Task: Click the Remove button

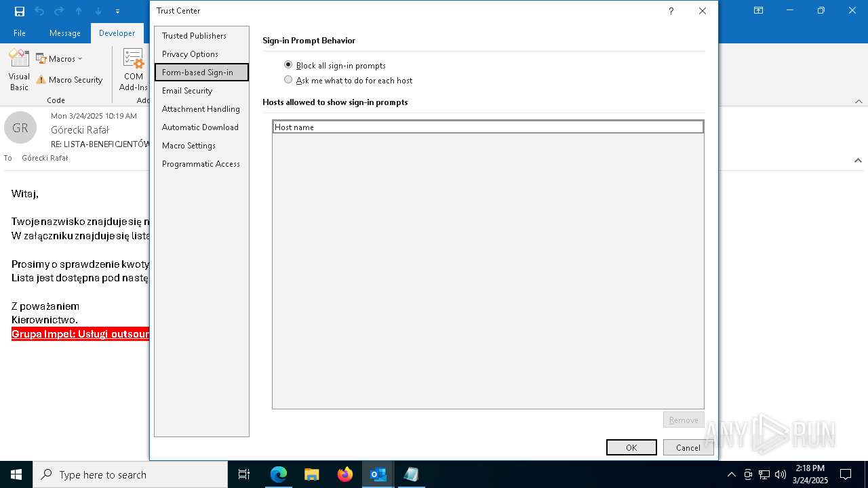Action: (684, 420)
